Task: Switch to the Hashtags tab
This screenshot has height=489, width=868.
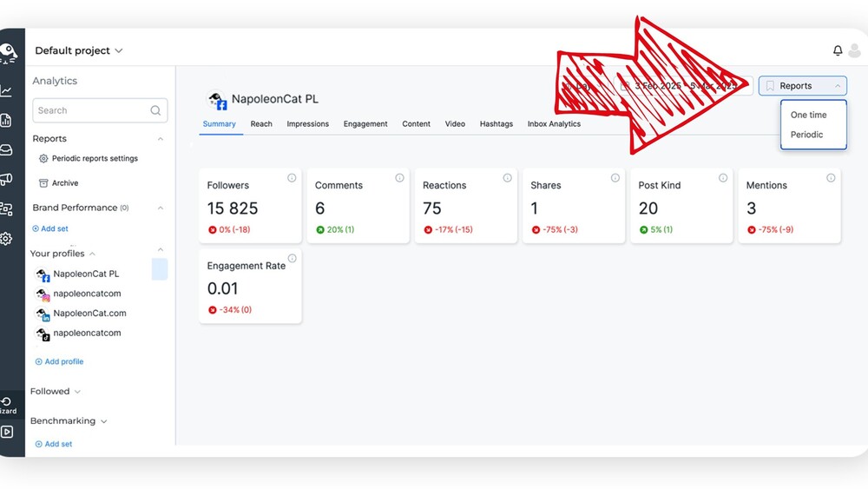Action: [x=496, y=124]
